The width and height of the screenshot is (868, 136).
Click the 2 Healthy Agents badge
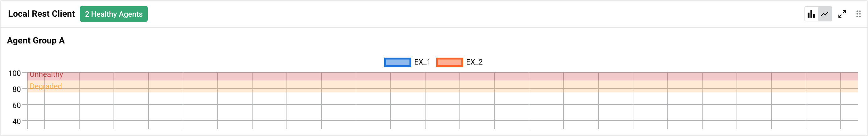click(114, 14)
